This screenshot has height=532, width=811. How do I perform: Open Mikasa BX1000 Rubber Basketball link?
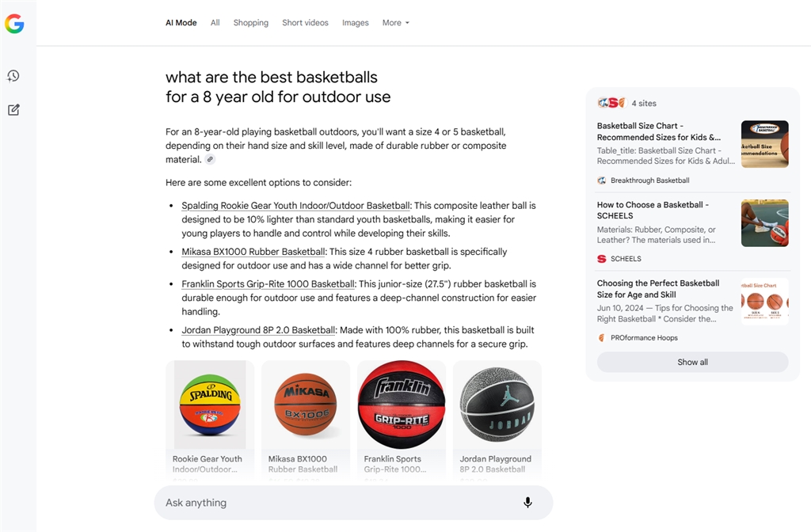[253, 252]
